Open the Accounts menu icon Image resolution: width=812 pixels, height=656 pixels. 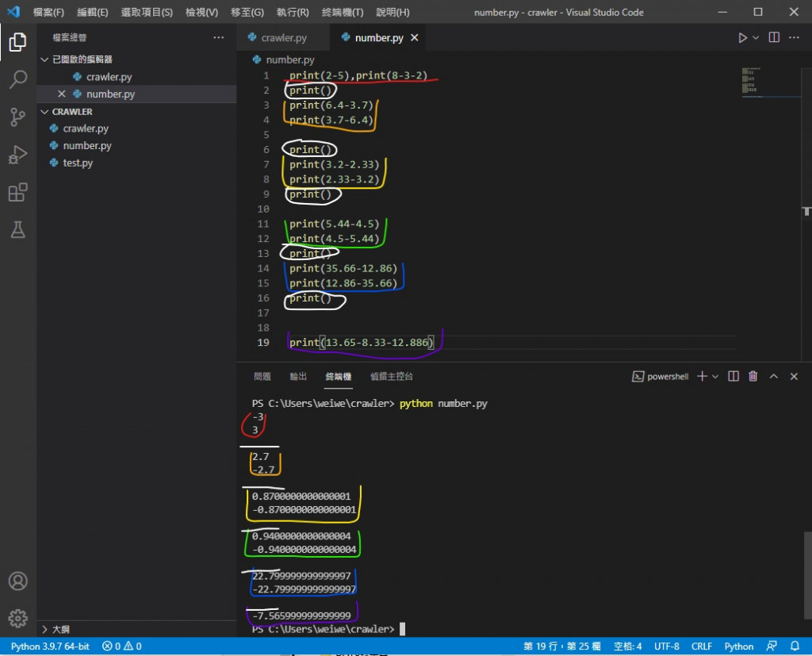click(x=17, y=581)
